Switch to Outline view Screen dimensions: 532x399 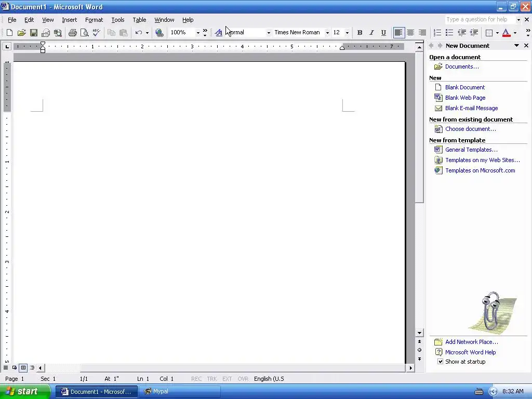pos(32,367)
